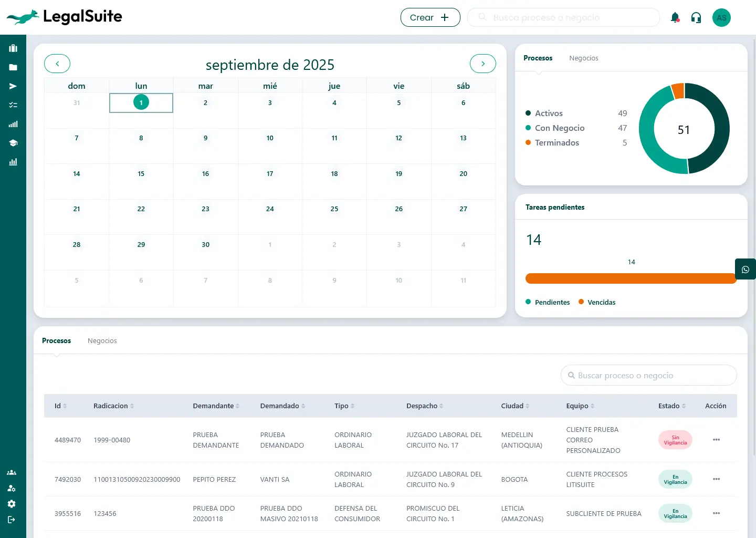Click the logout icon in sidebar
Image resolution: width=756 pixels, height=538 pixels.
tap(12, 520)
